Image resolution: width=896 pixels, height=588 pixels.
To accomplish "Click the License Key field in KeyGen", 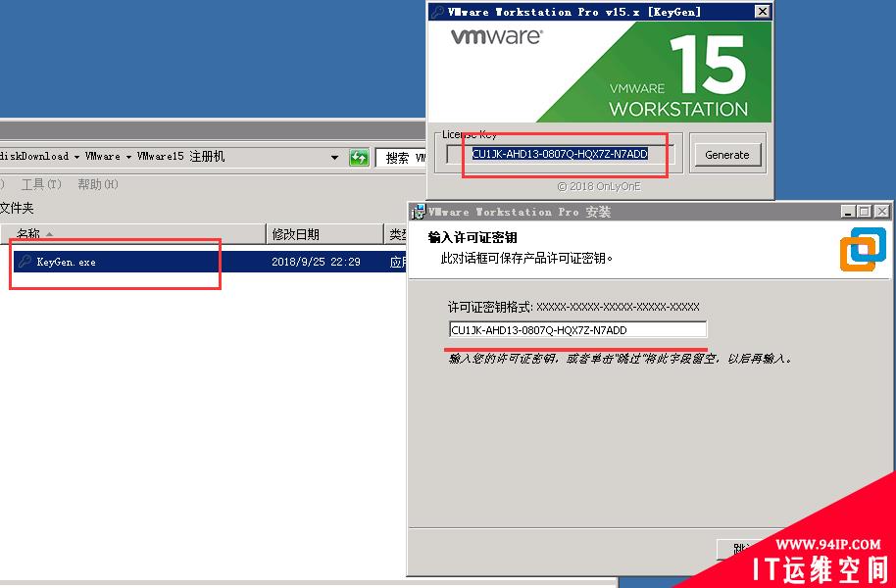I will click(x=560, y=154).
